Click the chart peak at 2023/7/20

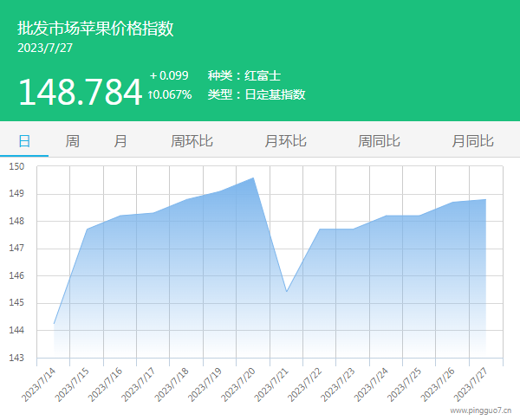coord(253,178)
